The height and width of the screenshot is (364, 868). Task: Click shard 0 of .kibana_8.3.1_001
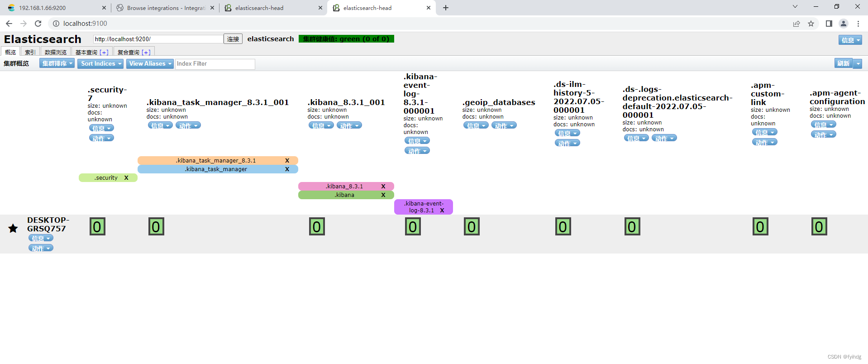point(317,226)
